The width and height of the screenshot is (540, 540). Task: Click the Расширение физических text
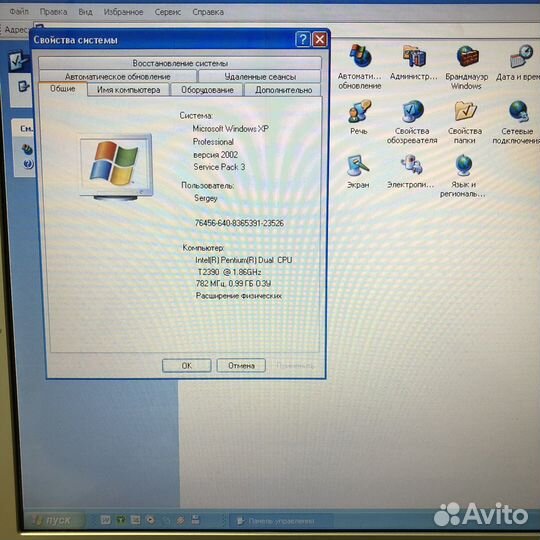pyautogui.click(x=239, y=296)
